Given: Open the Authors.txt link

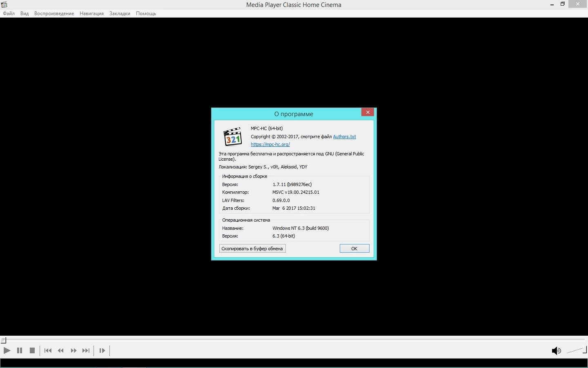Looking at the screenshot, I should tap(344, 137).
